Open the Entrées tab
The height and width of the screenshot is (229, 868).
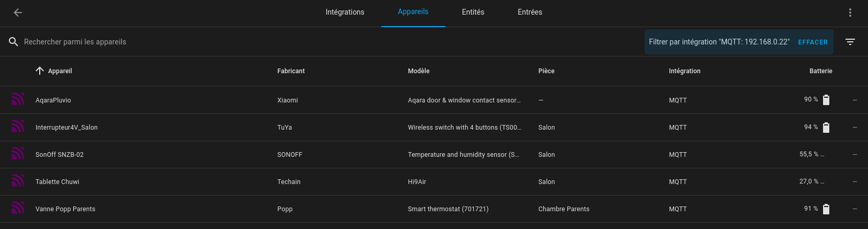530,12
